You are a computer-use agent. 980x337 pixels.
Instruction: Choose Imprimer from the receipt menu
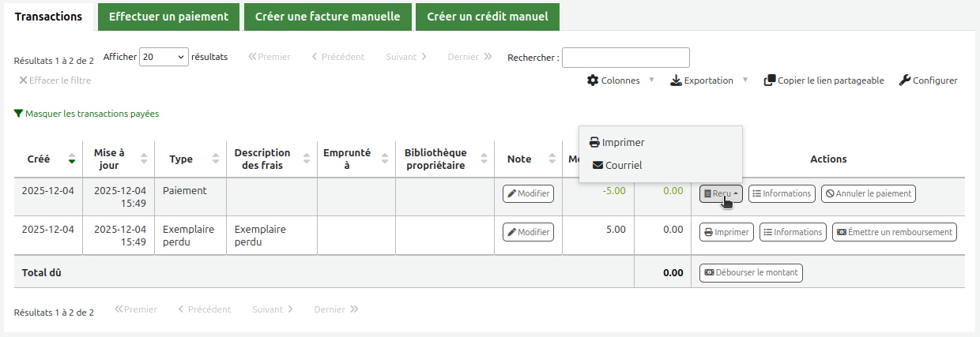617,143
